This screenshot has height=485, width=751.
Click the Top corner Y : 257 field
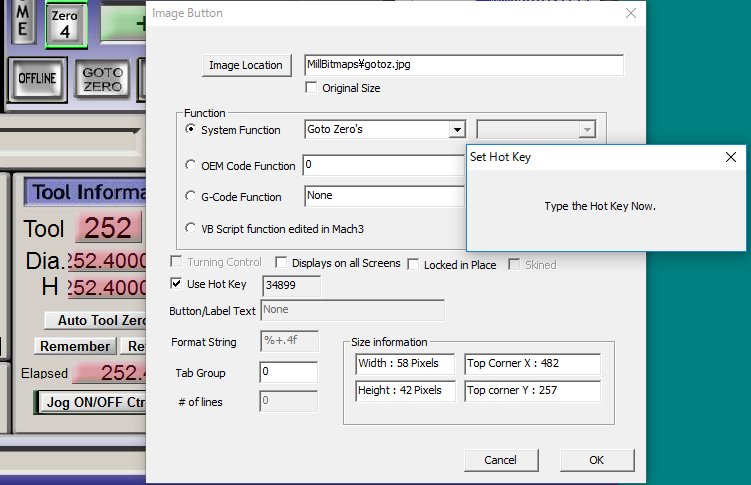[x=532, y=391]
